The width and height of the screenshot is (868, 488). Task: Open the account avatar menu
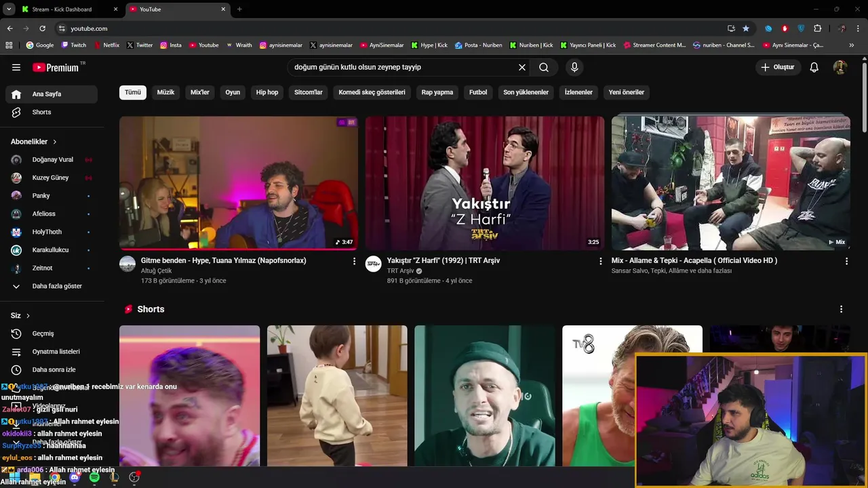(840, 67)
